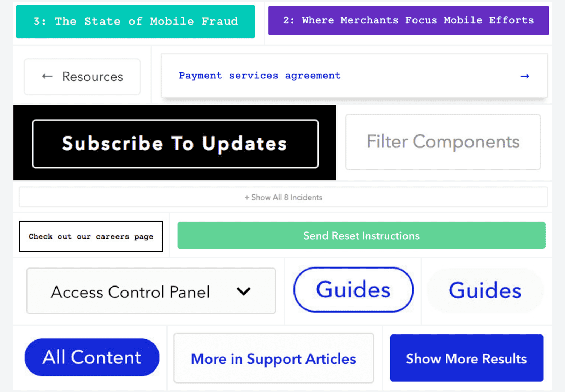565x392 pixels.
Task: Click the right arrow on Payment services agreement
Action: pyautogui.click(x=524, y=76)
